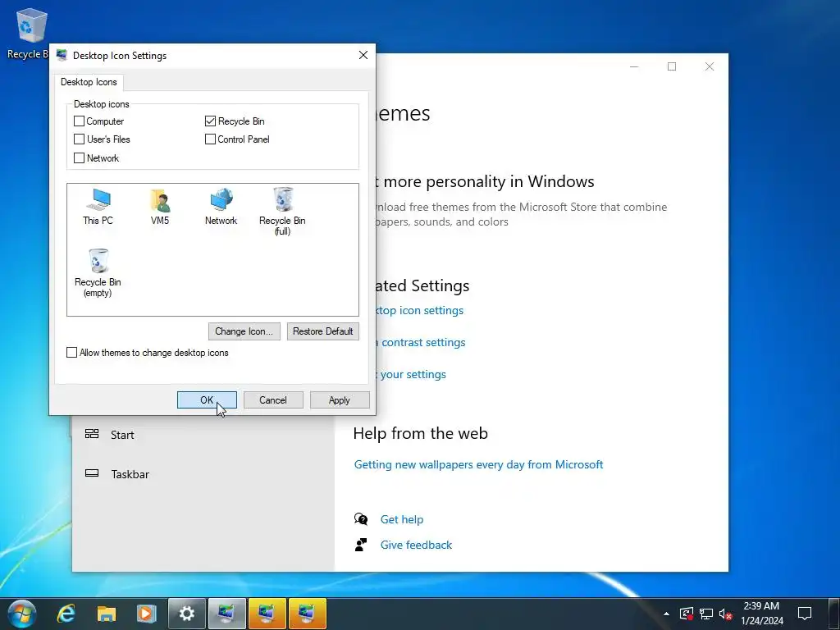Confirm with the OK button
Screen dimensions: 840x630
[207, 400]
